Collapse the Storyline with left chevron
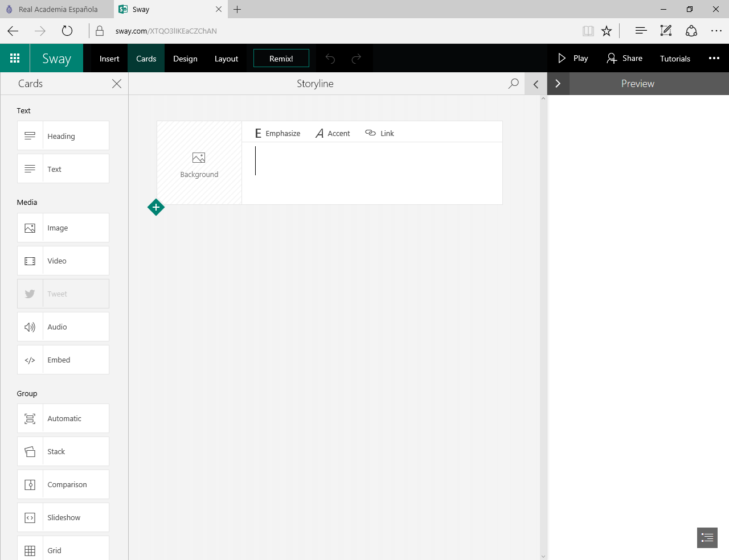 coord(536,84)
